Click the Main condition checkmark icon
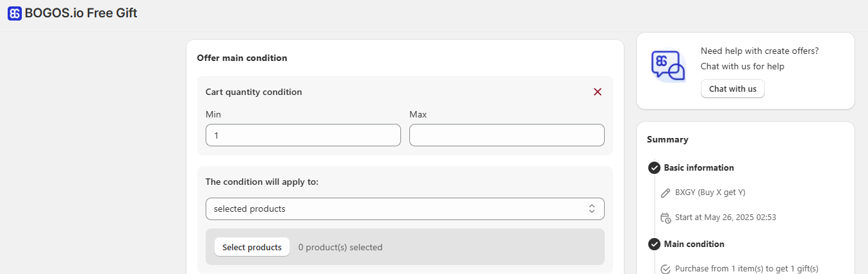The width and height of the screenshot is (868, 274). click(654, 244)
